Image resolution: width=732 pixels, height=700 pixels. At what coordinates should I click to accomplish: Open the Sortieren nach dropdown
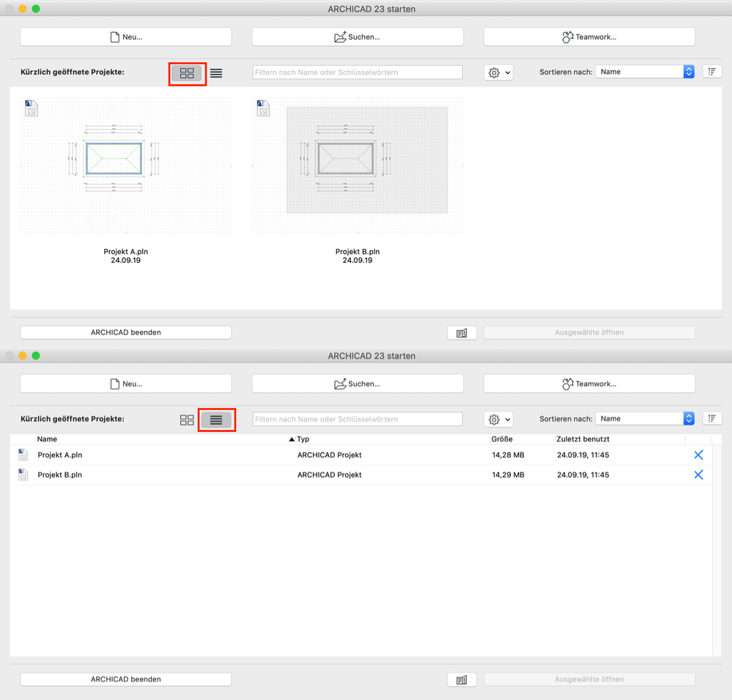(645, 71)
